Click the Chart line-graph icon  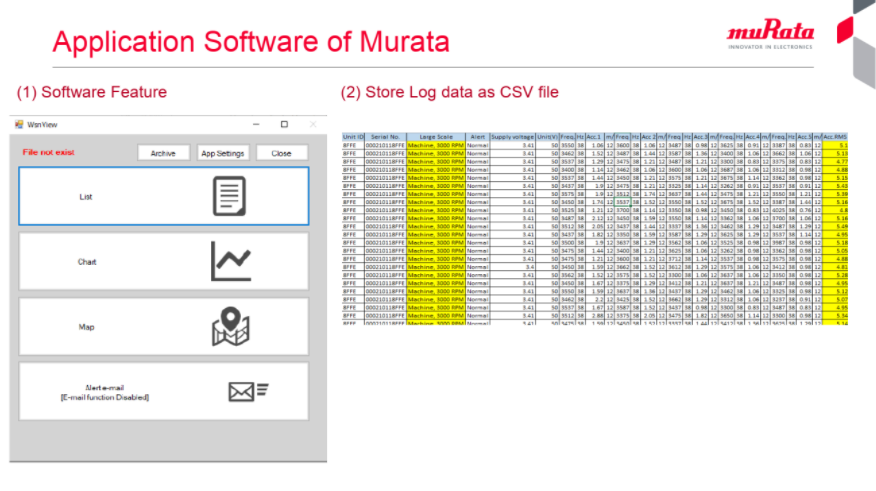point(231,261)
